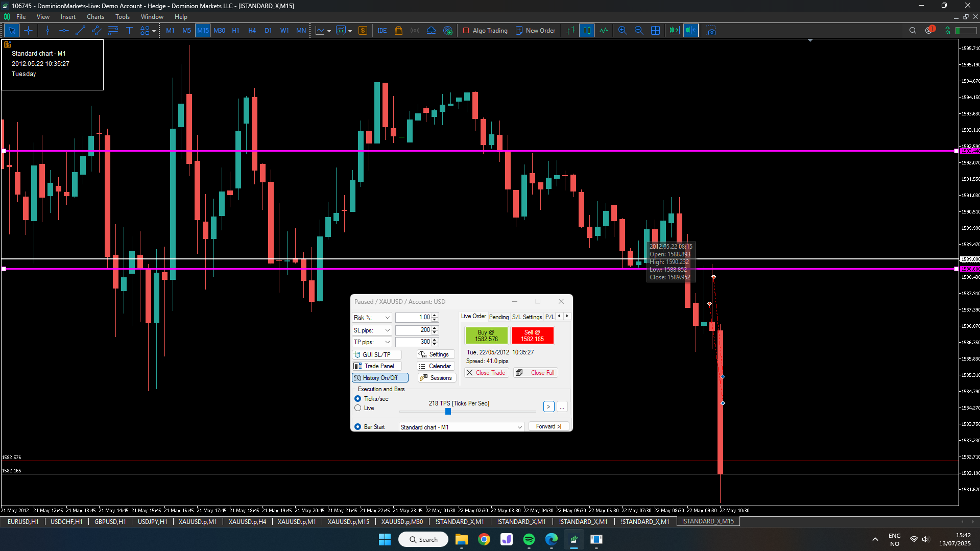Click the Forward >| button

548,427
